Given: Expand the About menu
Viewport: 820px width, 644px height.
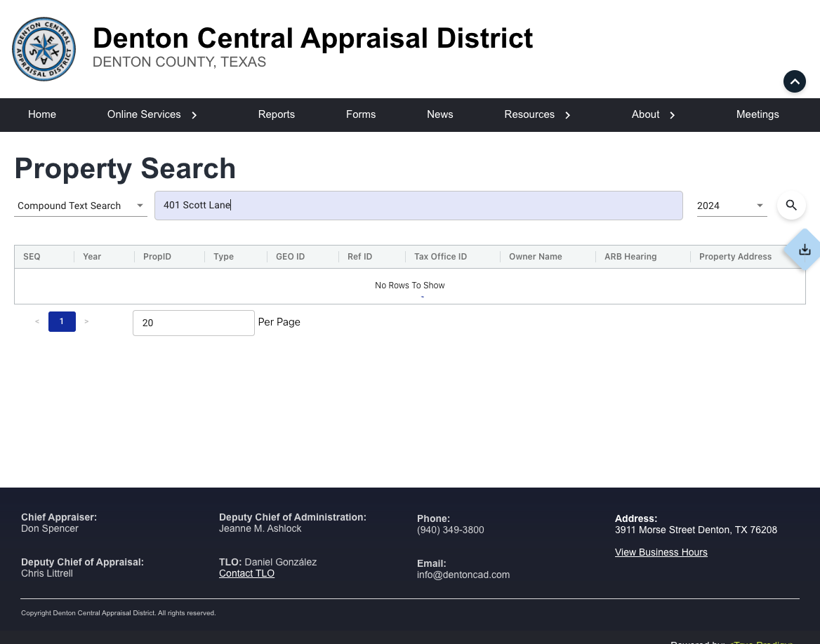Looking at the screenshot, I should point(653,114).
